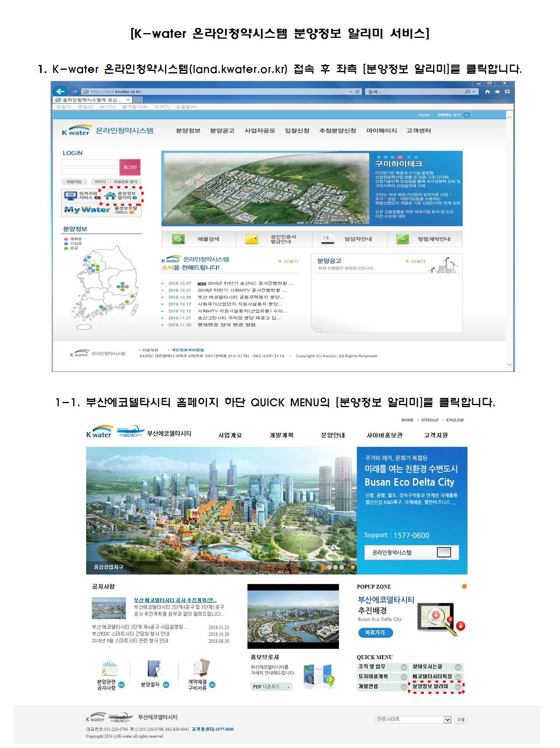Screen dimensions: 560x748
Task: Expand the 전체메뉴 보기 plus button
Action: (x=467, y=115)
